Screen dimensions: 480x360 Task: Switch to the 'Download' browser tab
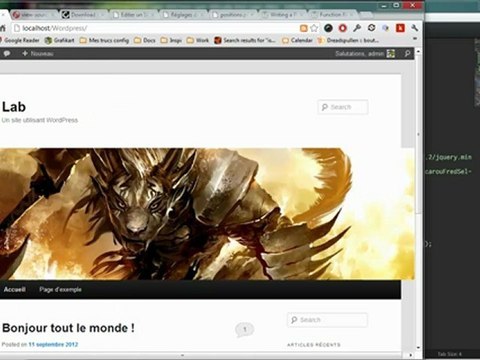tap(83, 15)
